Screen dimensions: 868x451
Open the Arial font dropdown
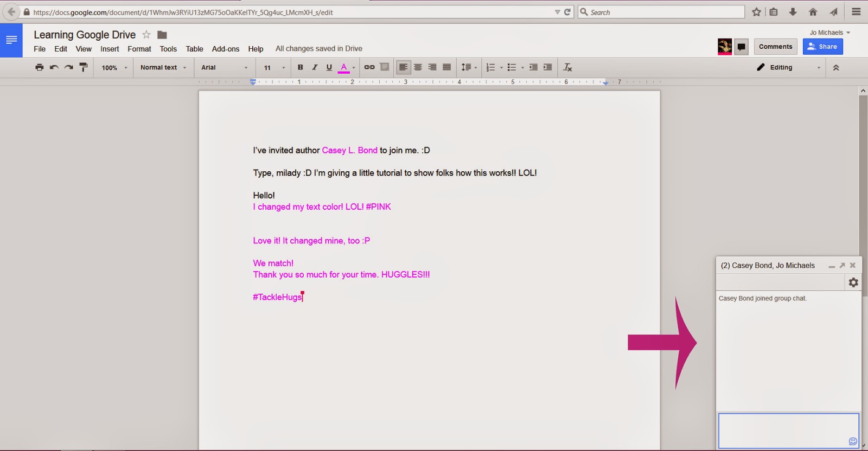point(225,67)
